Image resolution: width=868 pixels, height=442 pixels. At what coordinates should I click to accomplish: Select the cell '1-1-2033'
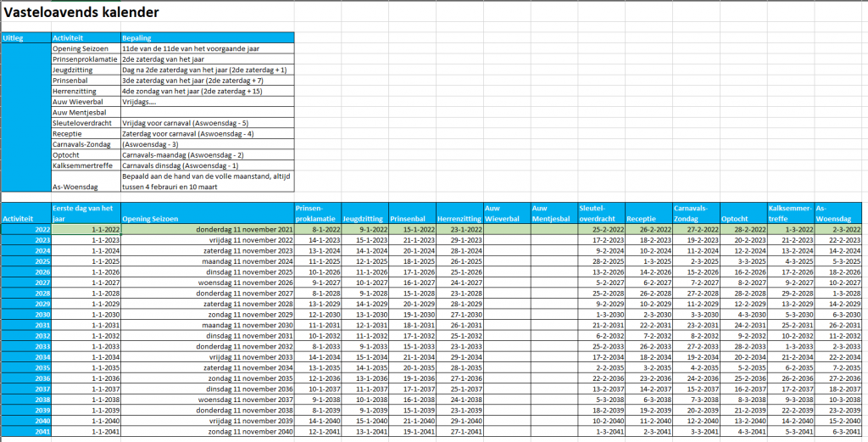(86, 346)
